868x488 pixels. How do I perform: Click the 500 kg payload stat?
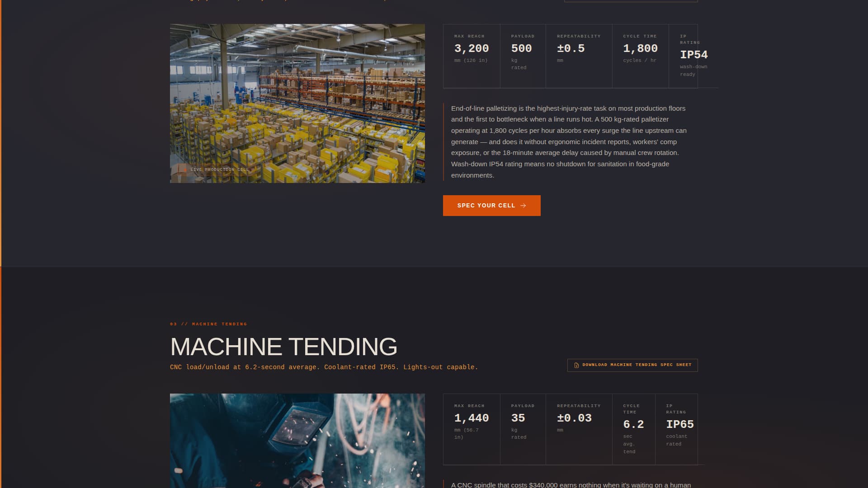pyautogui.click(x=521, y=48)
